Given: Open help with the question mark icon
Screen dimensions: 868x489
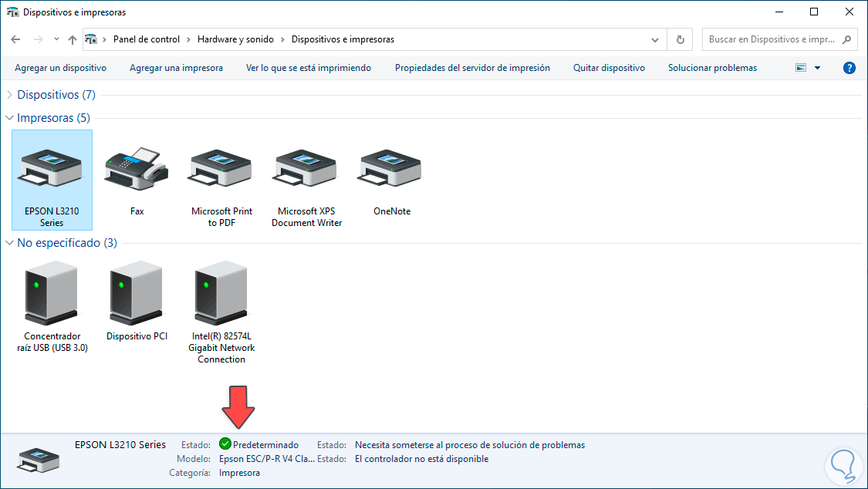Looking at the screenshot, I should pos(849,68).
